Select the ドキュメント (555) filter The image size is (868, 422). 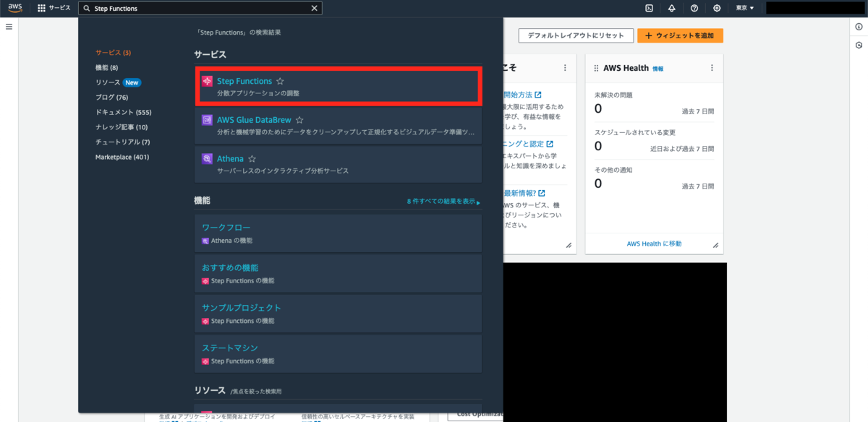coord(124,112)
